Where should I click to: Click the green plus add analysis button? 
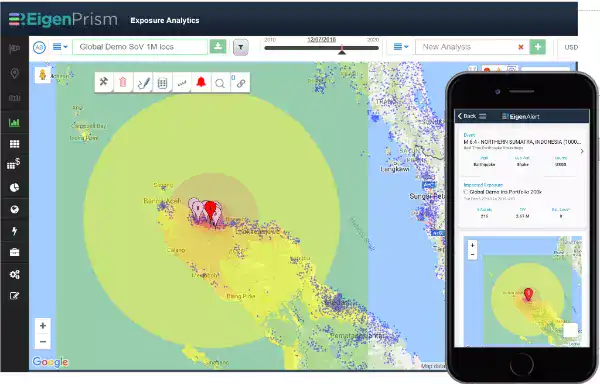tap(538, 47)
